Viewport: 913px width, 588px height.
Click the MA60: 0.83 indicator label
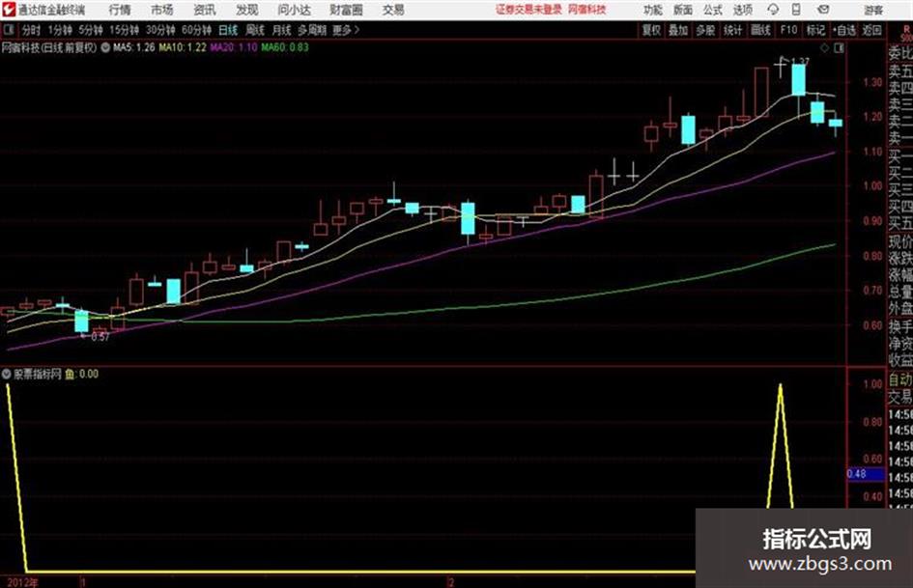(x=285, y=47)
